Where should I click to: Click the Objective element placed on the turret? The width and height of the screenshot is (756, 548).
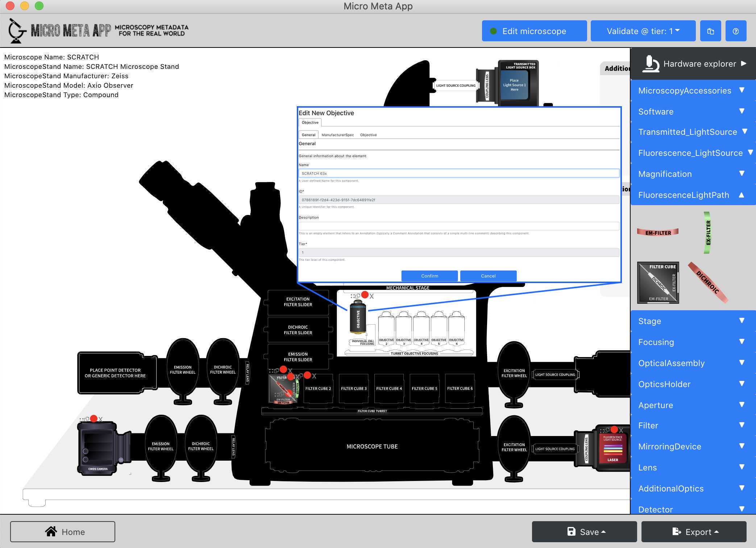(358, 317)
